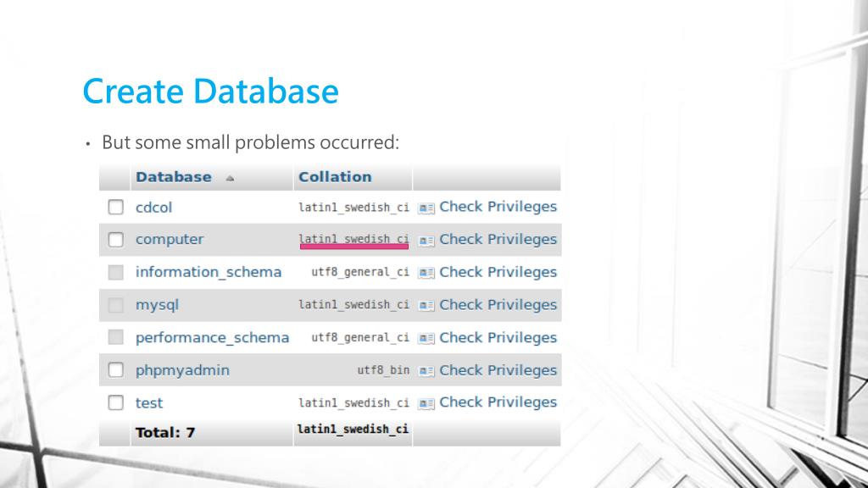Viewport: 868px width, 488px height.
Task: Click the disabled performance_schema checkbox
Action: pos(115,337)
